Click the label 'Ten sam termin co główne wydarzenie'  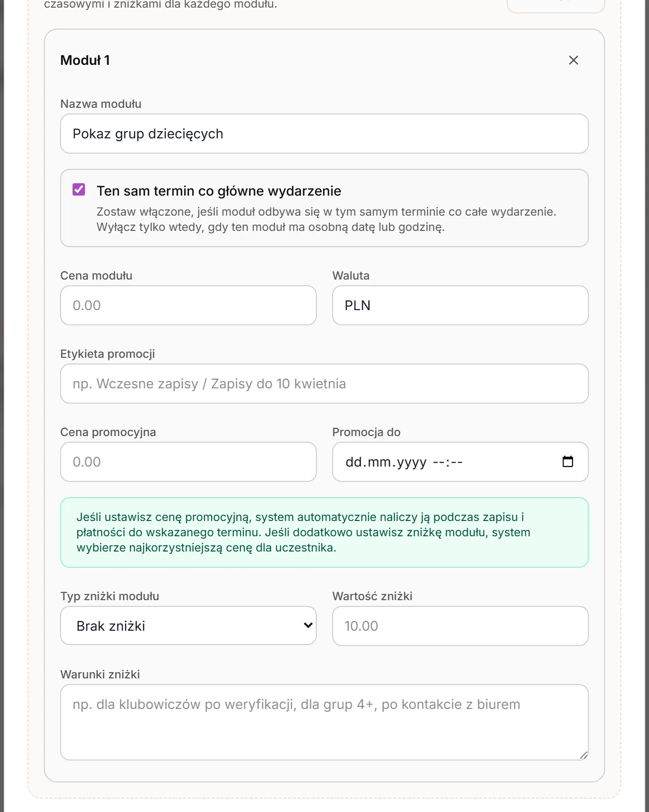point(219,191)
